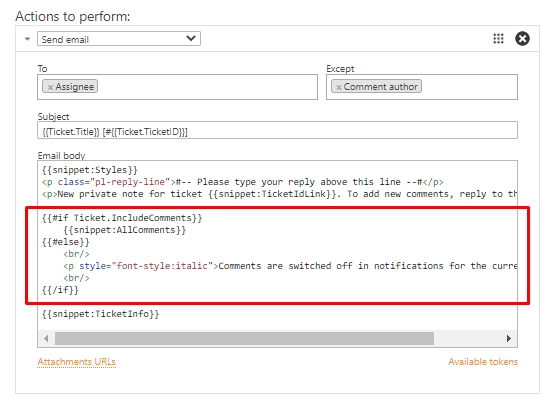The height and width of the screenshot is (405, 555).
Task: Click inside the Except recipients field
Action: click(469, 87)
